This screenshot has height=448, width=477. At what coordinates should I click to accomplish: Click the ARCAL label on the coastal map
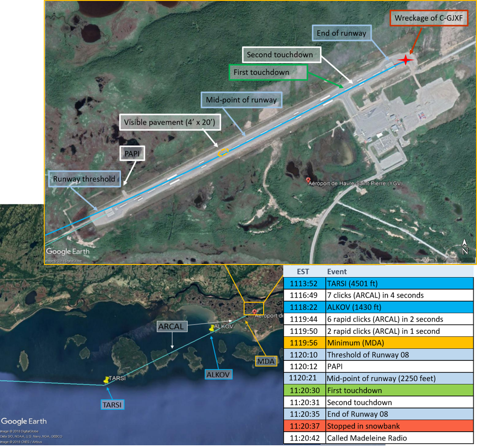pos(171,326)
